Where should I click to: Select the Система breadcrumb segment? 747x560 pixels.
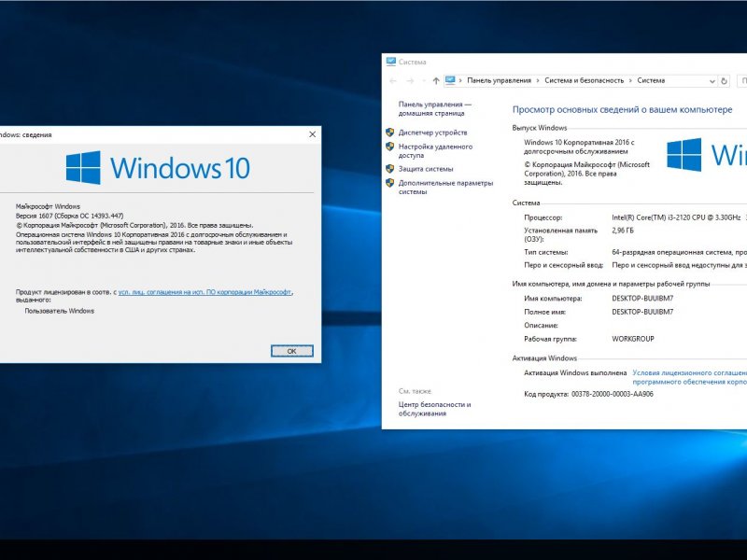pyautogui.click(x=651, y=80)
